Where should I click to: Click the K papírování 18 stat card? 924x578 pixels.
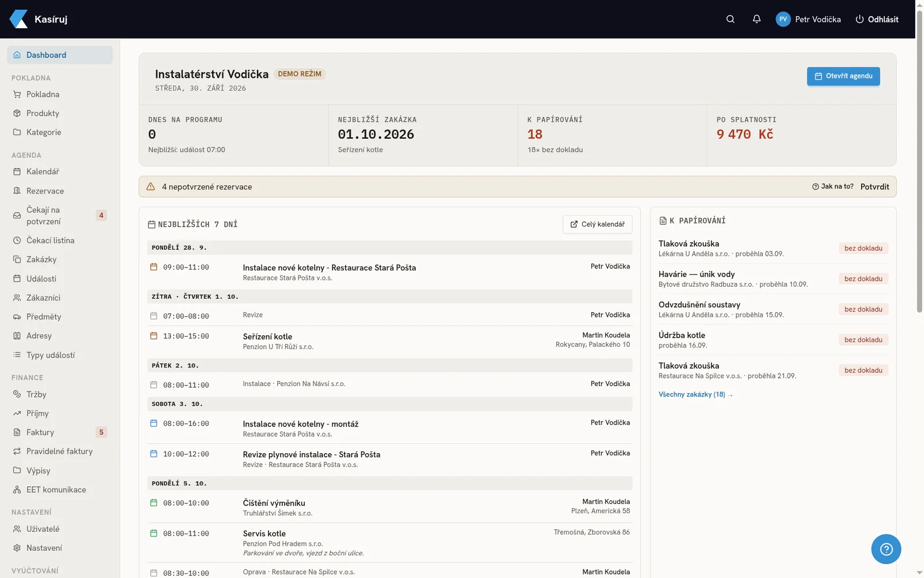point(612,135)
